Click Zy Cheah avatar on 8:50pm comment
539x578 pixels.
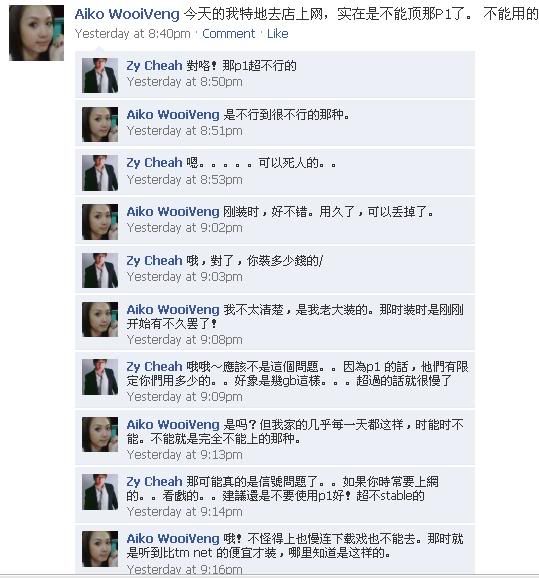tap(100, 75)
